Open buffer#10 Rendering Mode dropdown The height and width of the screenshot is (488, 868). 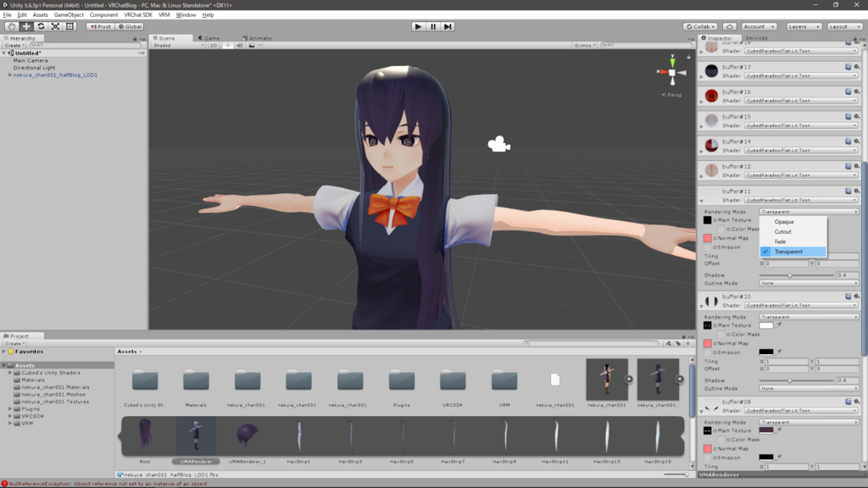[x=808, y=317]
